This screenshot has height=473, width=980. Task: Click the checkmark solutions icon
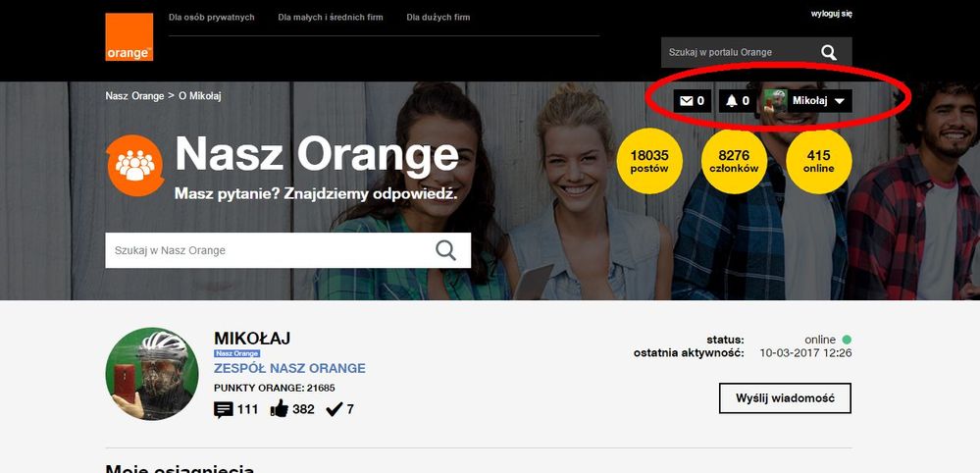334,409
